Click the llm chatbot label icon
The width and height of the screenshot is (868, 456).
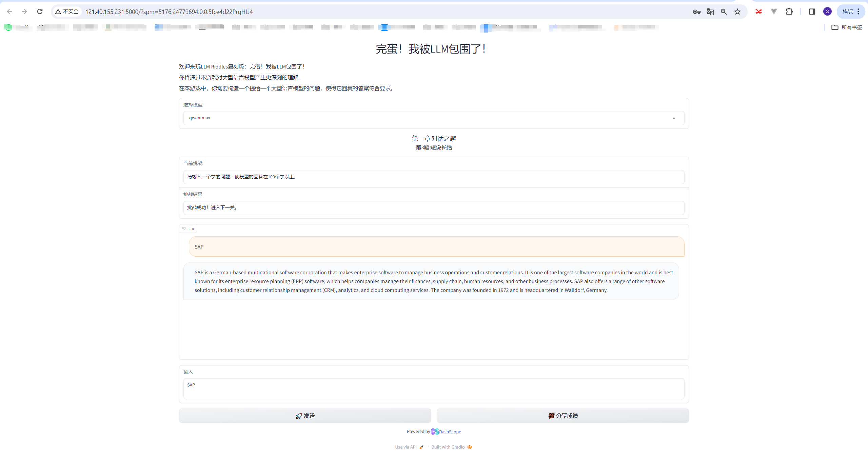[x=184, y=229]
